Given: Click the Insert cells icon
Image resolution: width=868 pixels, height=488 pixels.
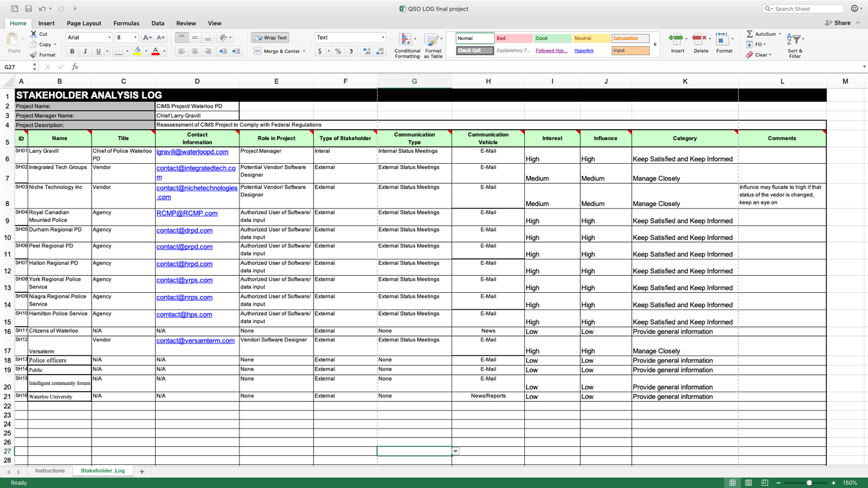Looking at the screenshot, I should click(x=676, y=40).
